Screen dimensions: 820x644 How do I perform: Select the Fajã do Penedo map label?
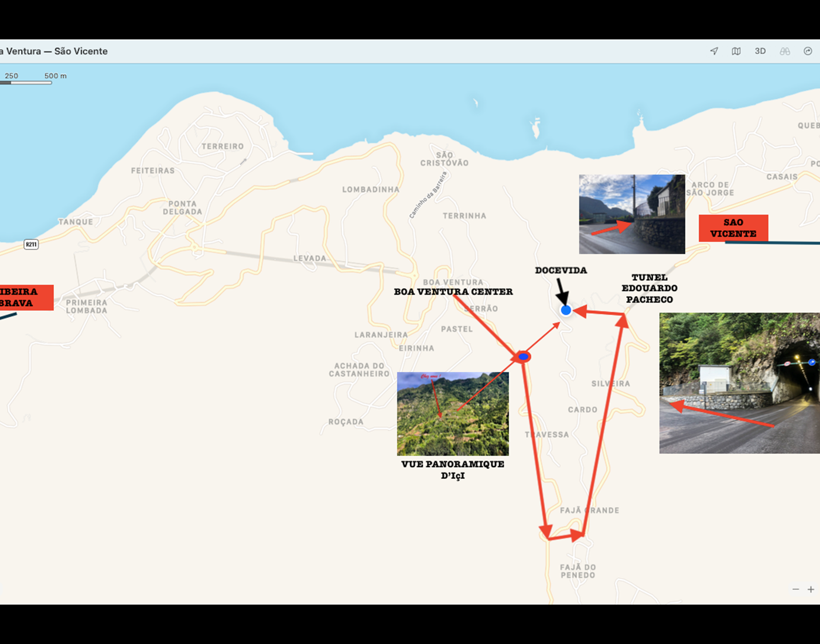pyautogui.click(x=578, y=571)
